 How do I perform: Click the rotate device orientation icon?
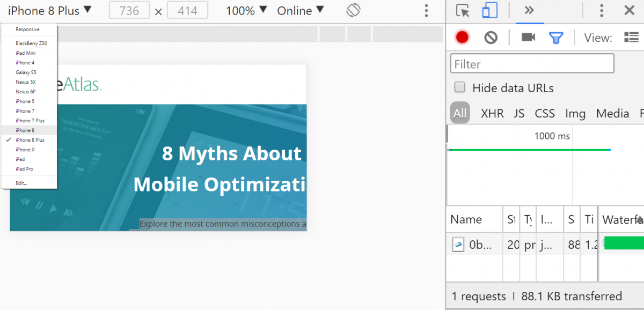coord(353,10)
